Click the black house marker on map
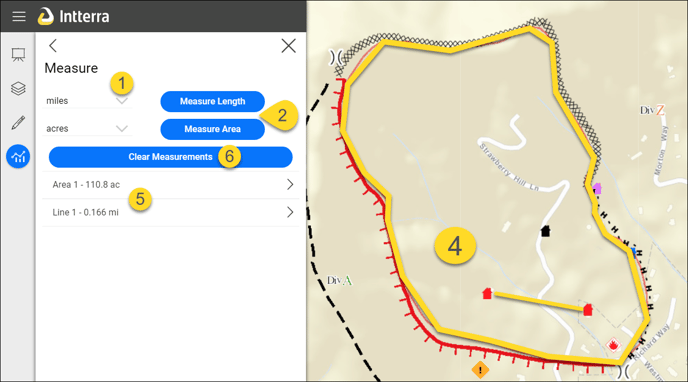688x382 pixels. (x=545, y=231)
